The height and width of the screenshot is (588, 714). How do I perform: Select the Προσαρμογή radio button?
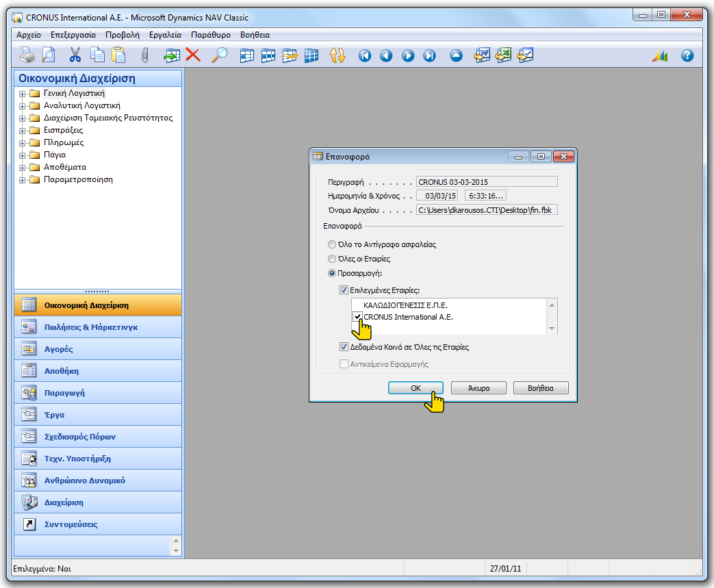332,273
